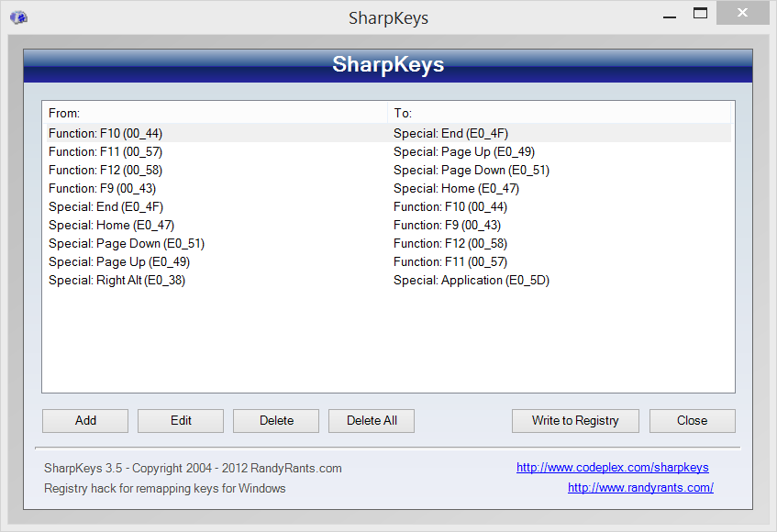Select the Function: F12 (00_58) mapping row
Screen dimensions: 777x532
pos(105,170)
